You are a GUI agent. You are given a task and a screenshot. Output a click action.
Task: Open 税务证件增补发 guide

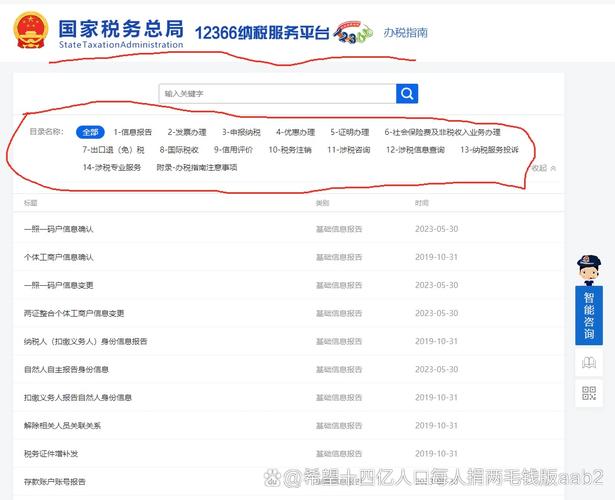click(x=51, y=454)
